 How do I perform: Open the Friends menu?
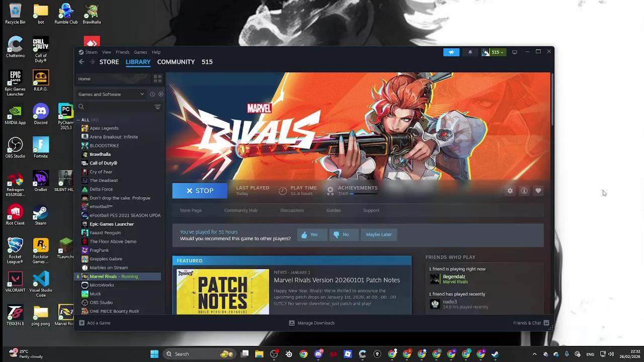tap(122, 52)
